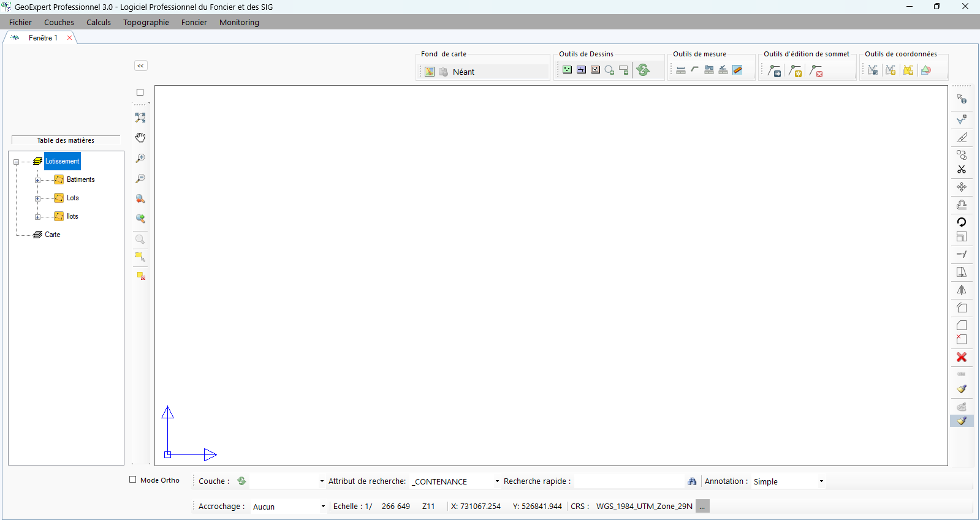Click the green refresh icon in Outils de Dessins
Image resolution: width=980 pixels, height=520 pixels.
coord(643,70)
